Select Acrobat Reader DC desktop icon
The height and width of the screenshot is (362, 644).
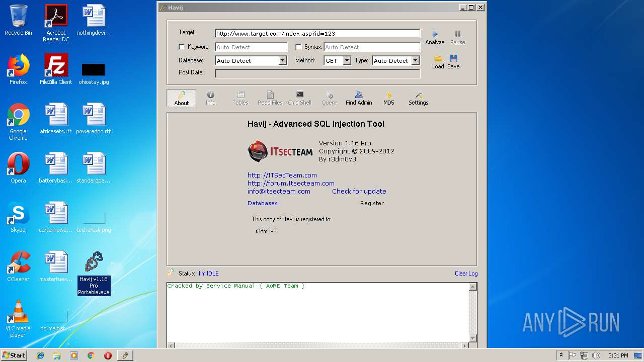[56, 23]
